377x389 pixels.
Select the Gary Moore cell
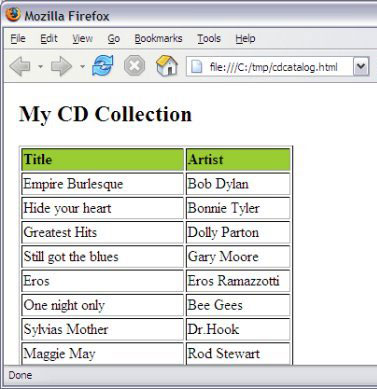[x=238, y=257]
